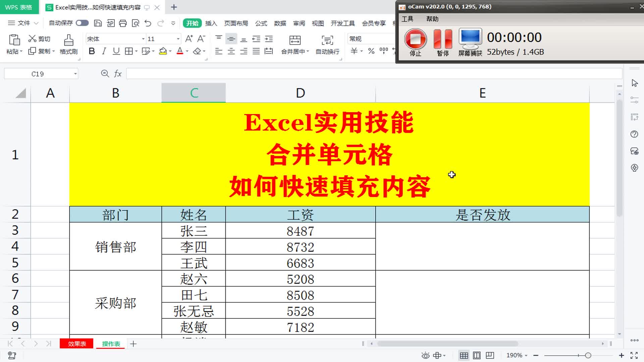Click the oCam Help (帮助) menu
This screenshot has height=362, width=644.
432,19
